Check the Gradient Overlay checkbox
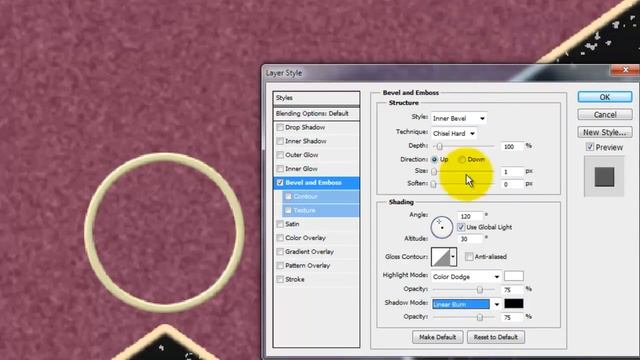 [x=280, y=252]
